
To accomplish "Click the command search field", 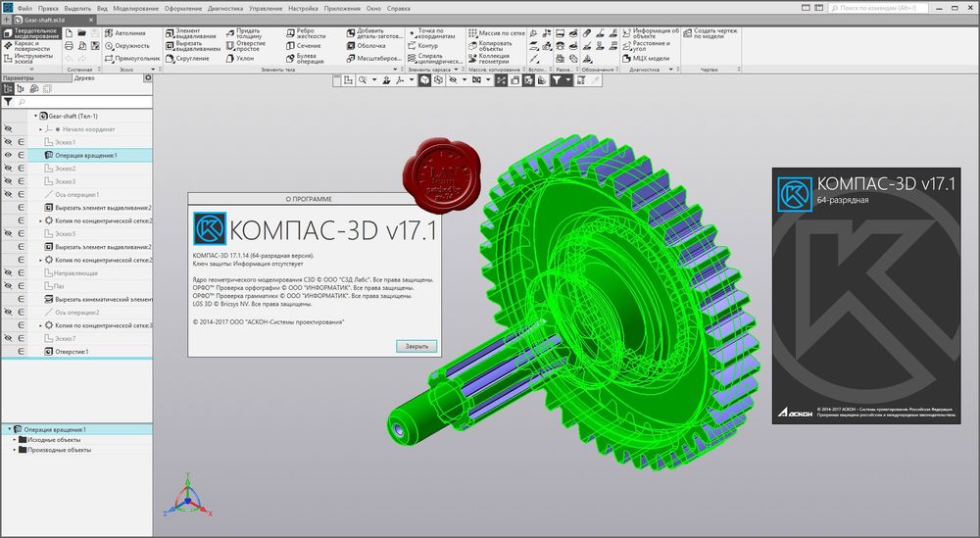I will click(879, 8).
